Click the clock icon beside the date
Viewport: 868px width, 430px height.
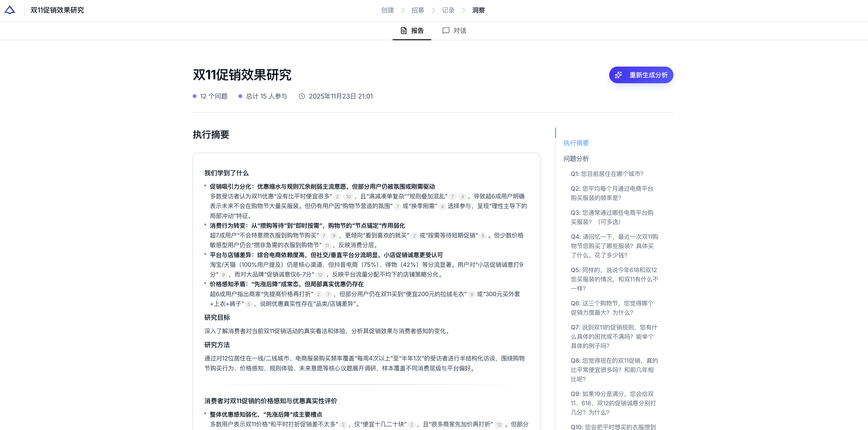coord(302,96)
